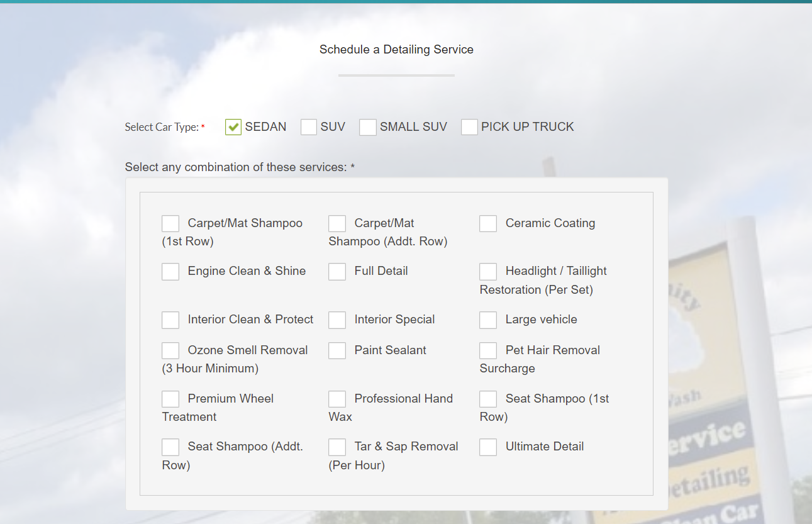This screenshot has width=812, height=524.
Task: Select Engine Clean & Shine
Action: pyautogui.click(x=170, y=271)
